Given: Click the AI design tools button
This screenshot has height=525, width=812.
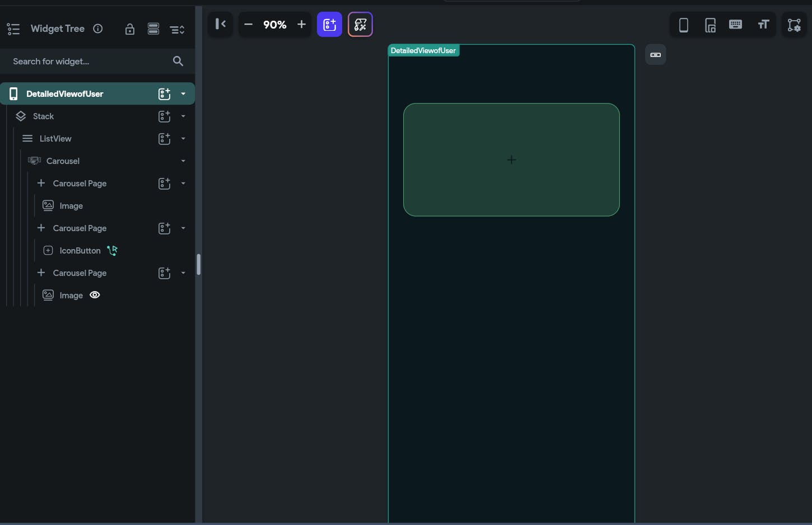Looking at the screenshot, I should 360,25.
